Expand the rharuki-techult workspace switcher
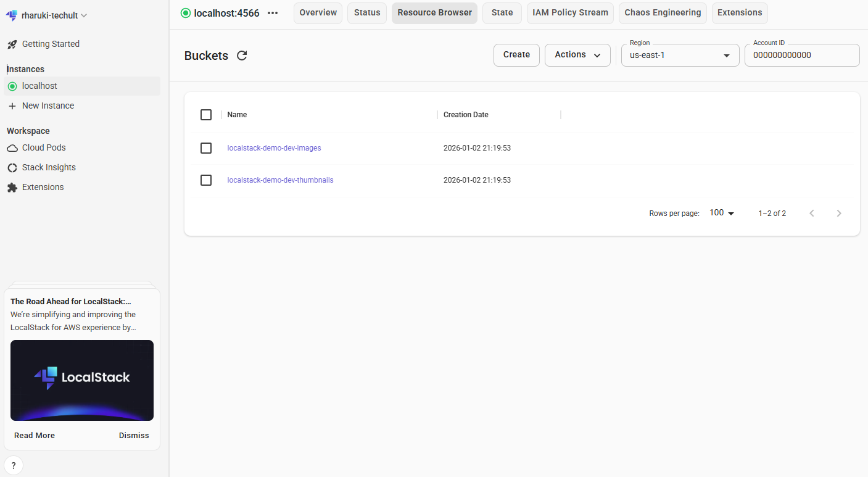This screenshot has width=868, height=477. (47, 15)
